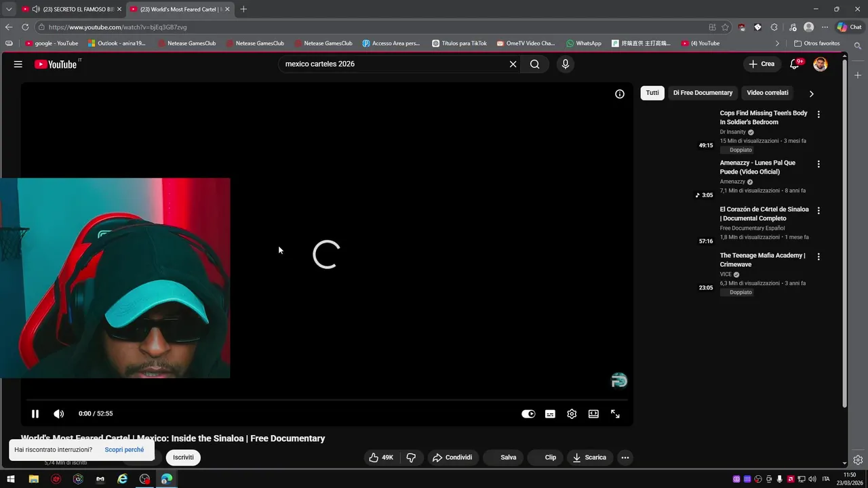Subscribe with the Iscriviti button
The height and width of the screenshot is (488, 868).
click(x=183, y=457)
